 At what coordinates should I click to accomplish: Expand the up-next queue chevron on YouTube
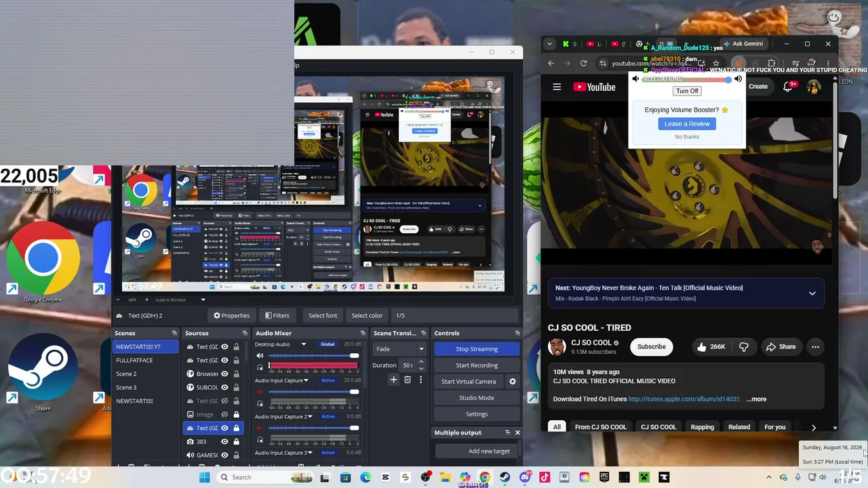coord(812,293)
